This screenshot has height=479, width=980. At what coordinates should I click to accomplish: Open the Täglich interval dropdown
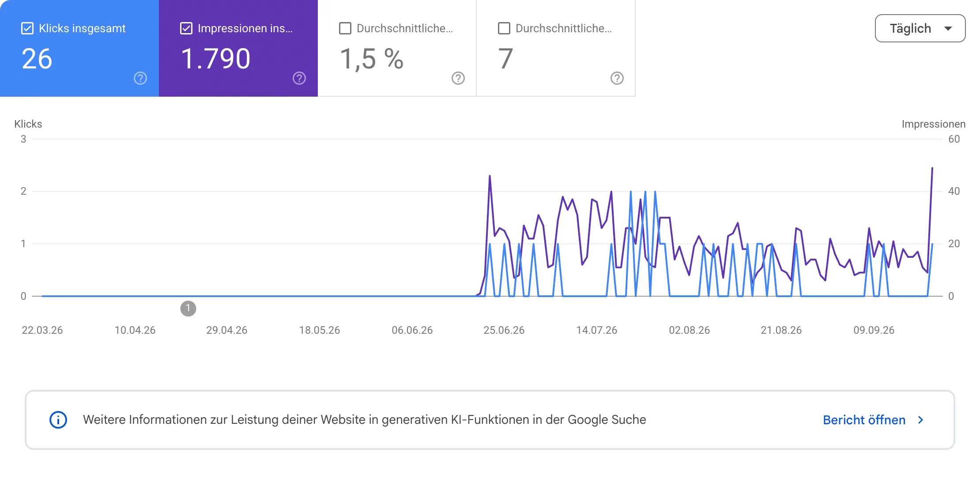pyautogui.click(x=920, y=28)
